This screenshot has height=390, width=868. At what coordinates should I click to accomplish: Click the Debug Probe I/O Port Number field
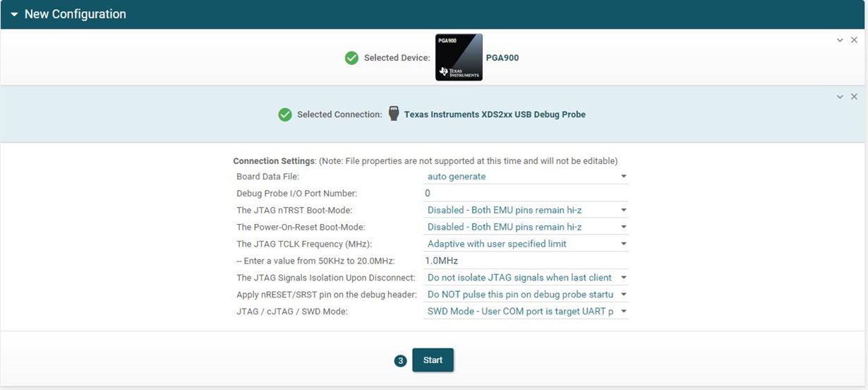[x=526, y=193]
